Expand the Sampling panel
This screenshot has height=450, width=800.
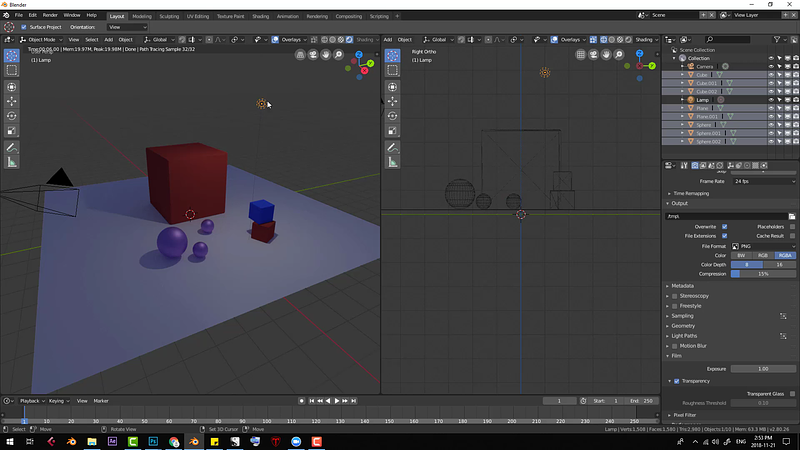pyautogui.click(x=682, y=316)
